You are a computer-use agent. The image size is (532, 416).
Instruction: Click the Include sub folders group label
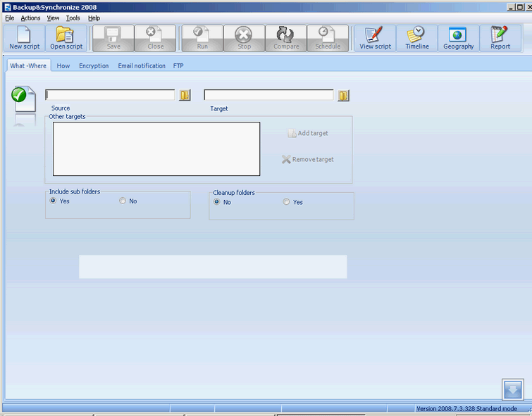coord(75,191)
